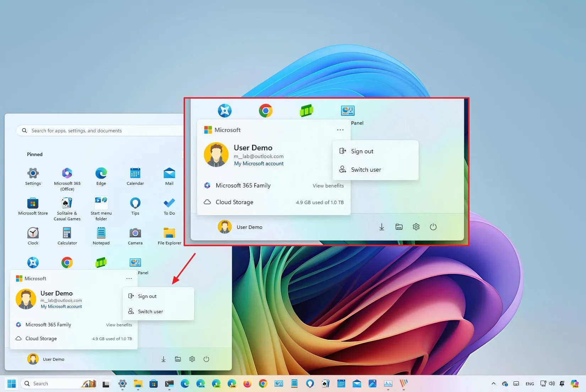Open My Microsoft account link
Screen dimensions: 586x392
pos(61,307)
